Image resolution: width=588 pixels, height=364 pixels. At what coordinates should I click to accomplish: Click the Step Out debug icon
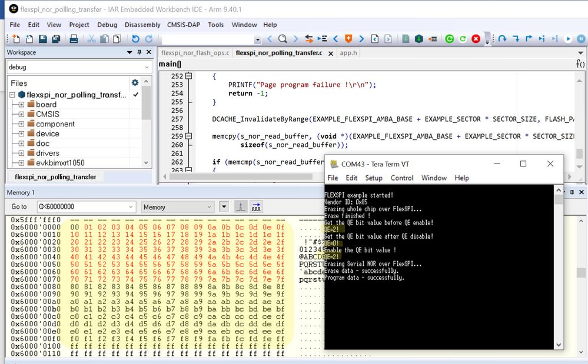coord(529,39)
